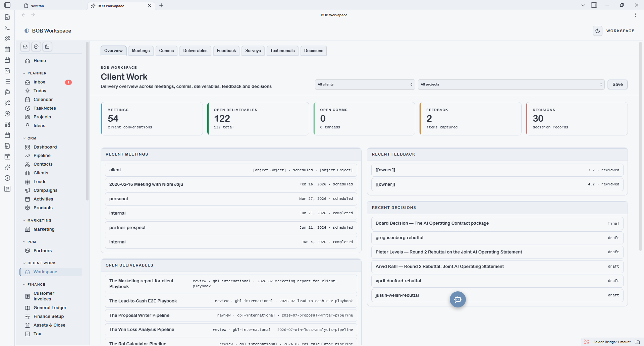Click the check-circle quick button above Home
Screen dimensions: 644x346
coord(36,47)
